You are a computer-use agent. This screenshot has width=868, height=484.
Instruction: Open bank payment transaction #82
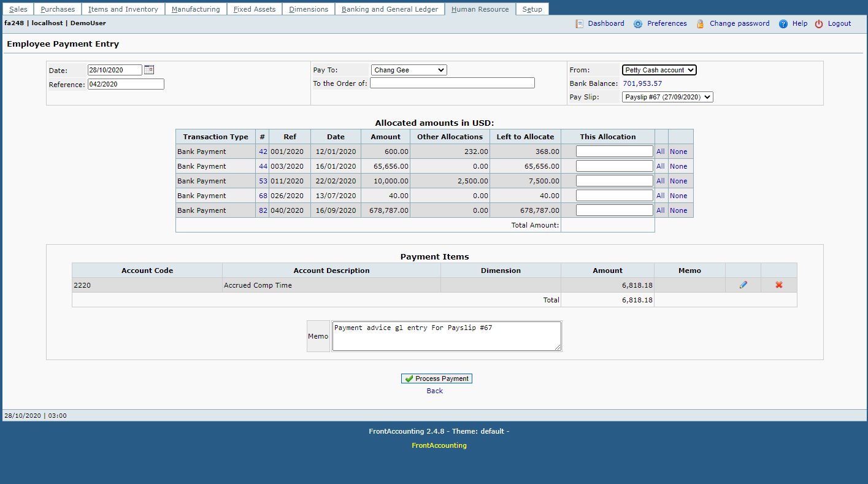point(263,210)
